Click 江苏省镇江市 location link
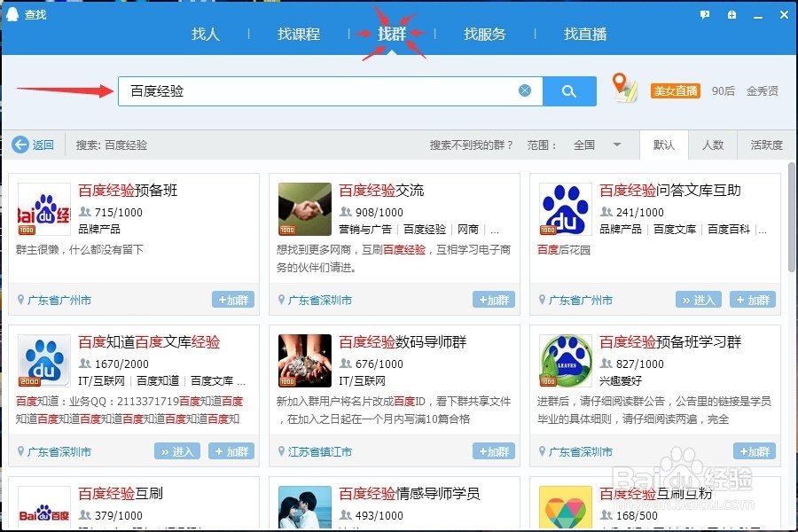This screenshot has width=798, height=532. (x=319, y=451)
